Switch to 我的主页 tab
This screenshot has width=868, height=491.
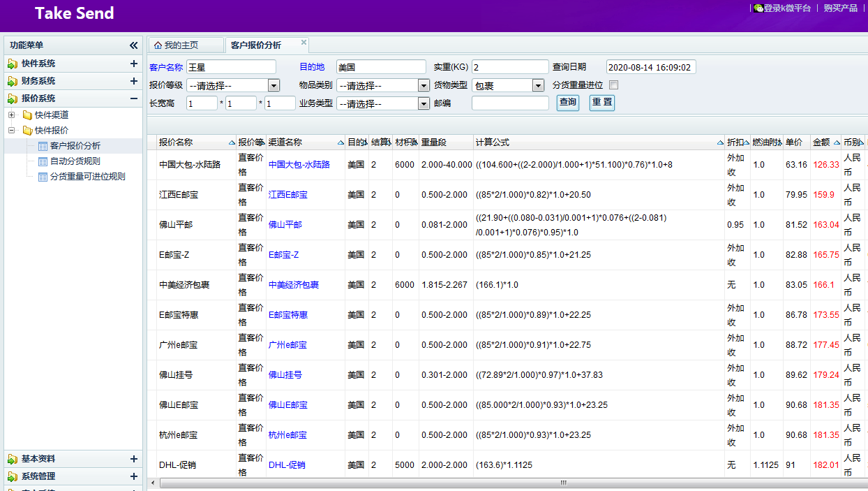[181, 45]
